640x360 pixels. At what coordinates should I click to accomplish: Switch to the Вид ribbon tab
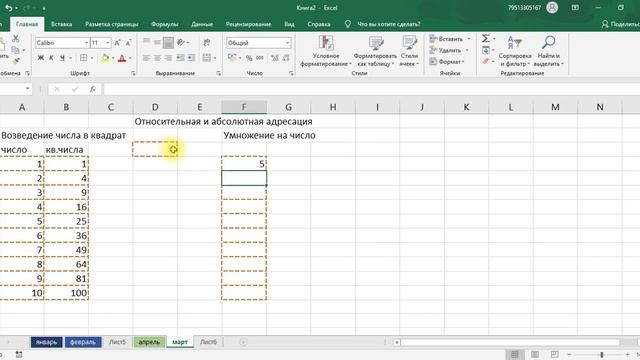(x=289, y=24)
